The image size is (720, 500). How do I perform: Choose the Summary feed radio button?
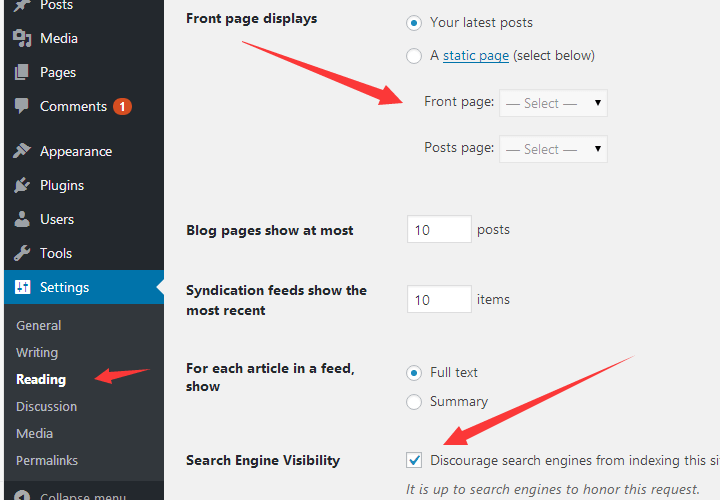(x=414, y=402)
